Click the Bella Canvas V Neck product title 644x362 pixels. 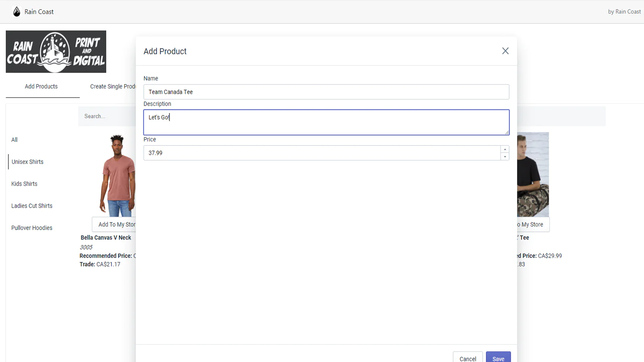(x=106, y=238)
